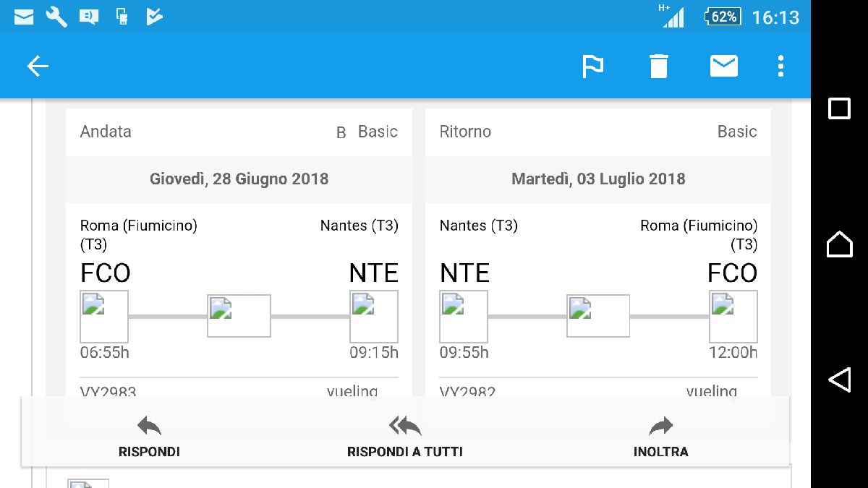Tap flight number VY2982
This screenshot has width=868, height=488.
tap(467, 392)
